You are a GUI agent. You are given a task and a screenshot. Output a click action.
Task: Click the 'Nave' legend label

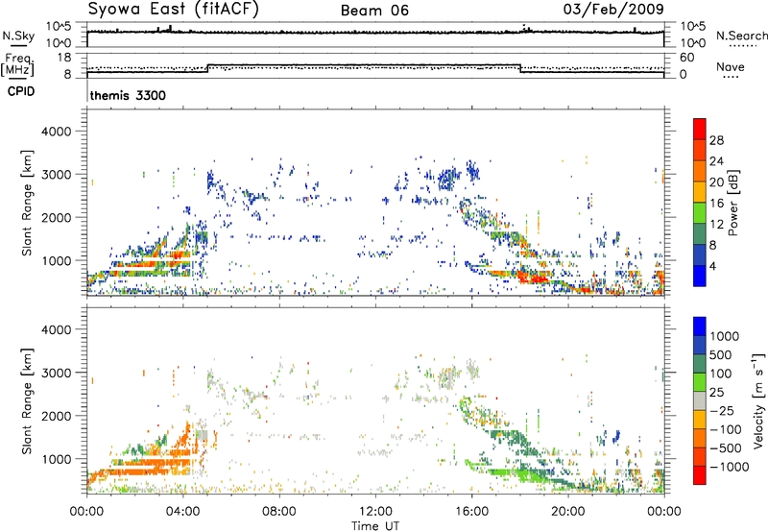tap(731, 67)
